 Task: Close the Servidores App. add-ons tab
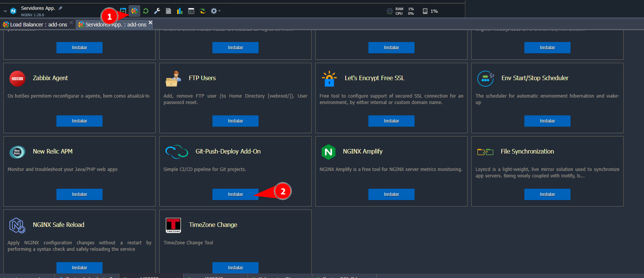pos(150,23)
